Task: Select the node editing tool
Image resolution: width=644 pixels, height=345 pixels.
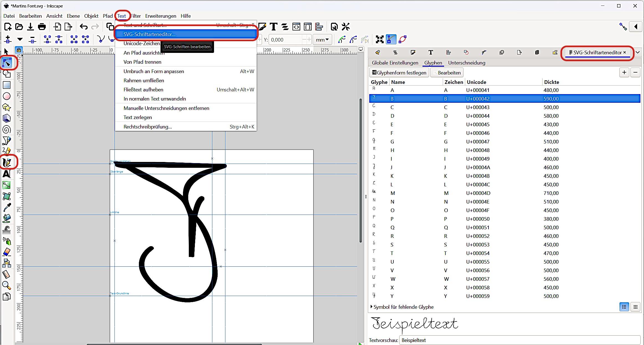Action: [7, 63]
